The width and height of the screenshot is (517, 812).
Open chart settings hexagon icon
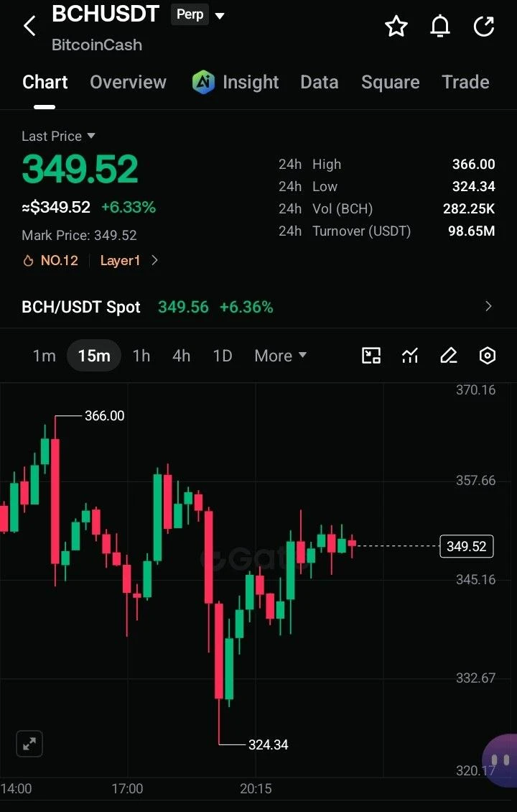(x=488, y=356)
